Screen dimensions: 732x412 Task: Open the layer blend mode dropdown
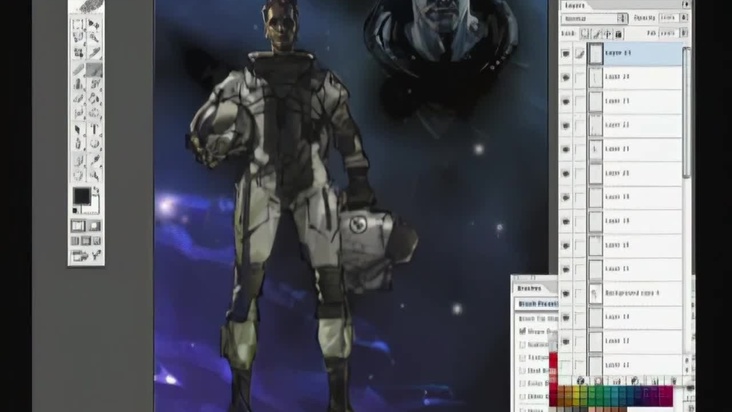point(594,19)
